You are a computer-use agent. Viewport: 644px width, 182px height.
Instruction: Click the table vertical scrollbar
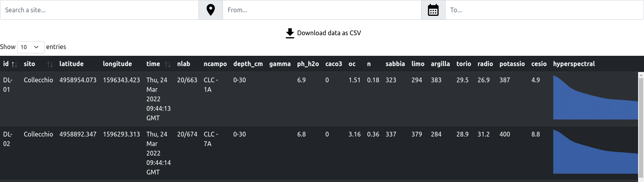pos(641,119)
